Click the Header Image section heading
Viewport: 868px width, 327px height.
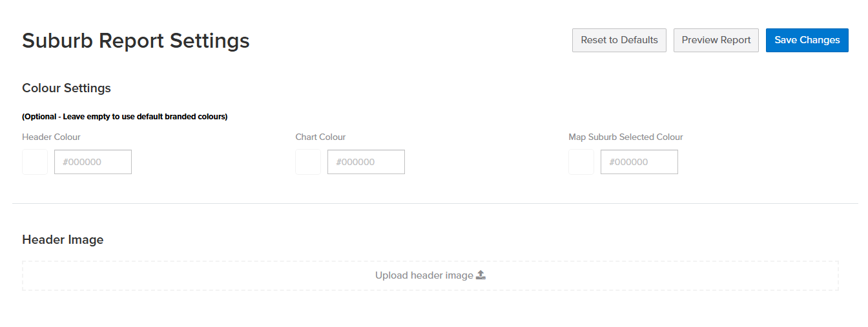pyautogui.click(x=63, y=240)
